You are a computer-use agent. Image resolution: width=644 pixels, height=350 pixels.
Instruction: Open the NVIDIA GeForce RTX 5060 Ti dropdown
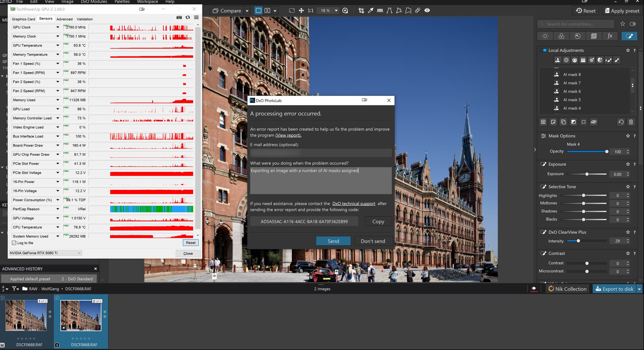pyautogui.click(x=45, y=253)
